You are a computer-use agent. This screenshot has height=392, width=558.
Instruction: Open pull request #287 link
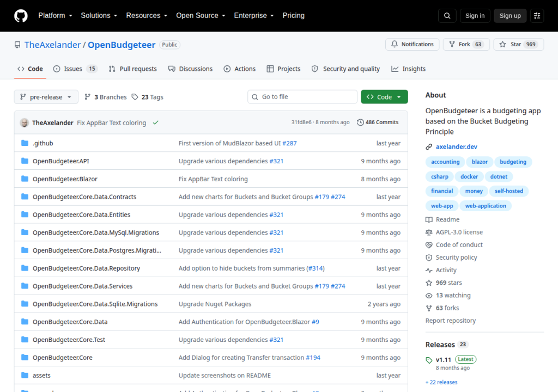click(289, 143)
